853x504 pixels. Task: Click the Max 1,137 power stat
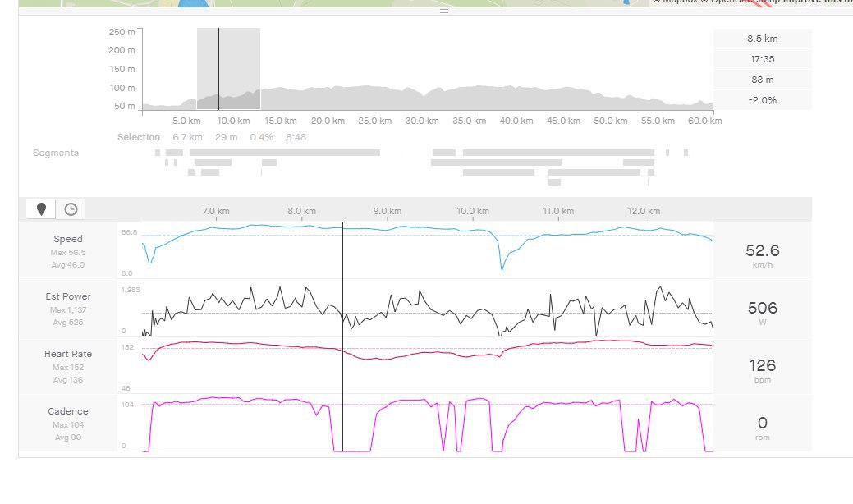68,310
